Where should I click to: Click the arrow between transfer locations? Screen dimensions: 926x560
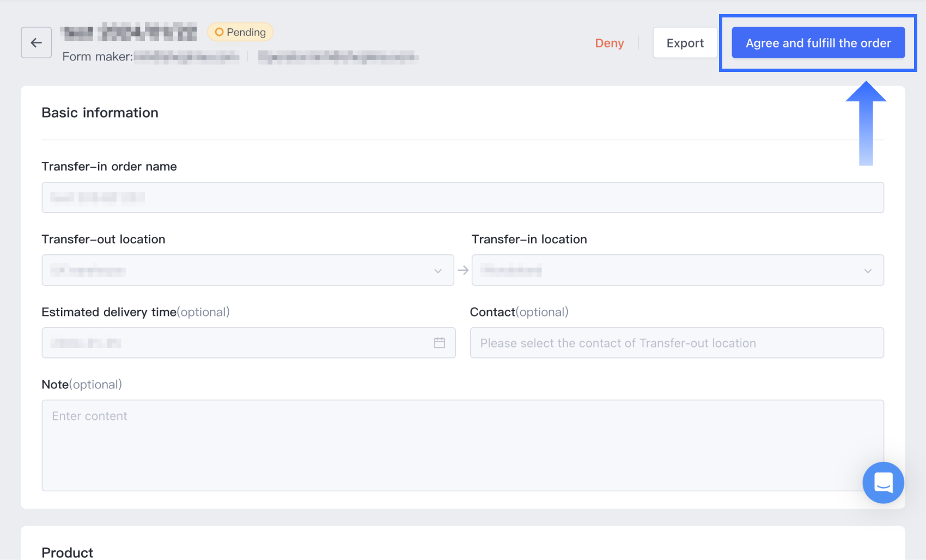(463, 270)
